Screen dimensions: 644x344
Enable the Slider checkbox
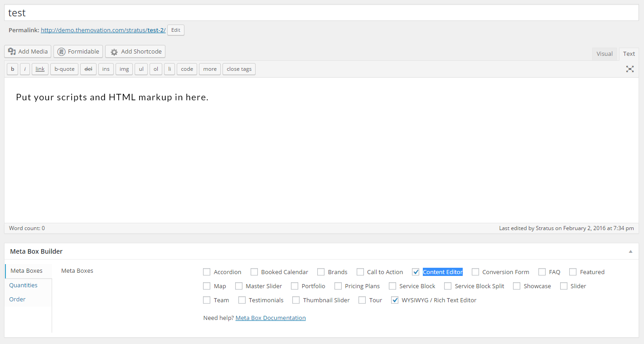(x=564, y=286)
